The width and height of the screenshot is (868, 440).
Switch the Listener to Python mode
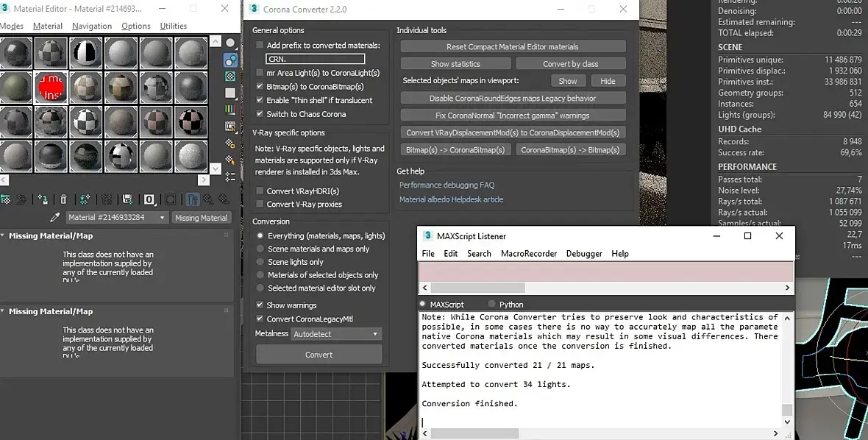pyautogui.click(x=491, y=304)
